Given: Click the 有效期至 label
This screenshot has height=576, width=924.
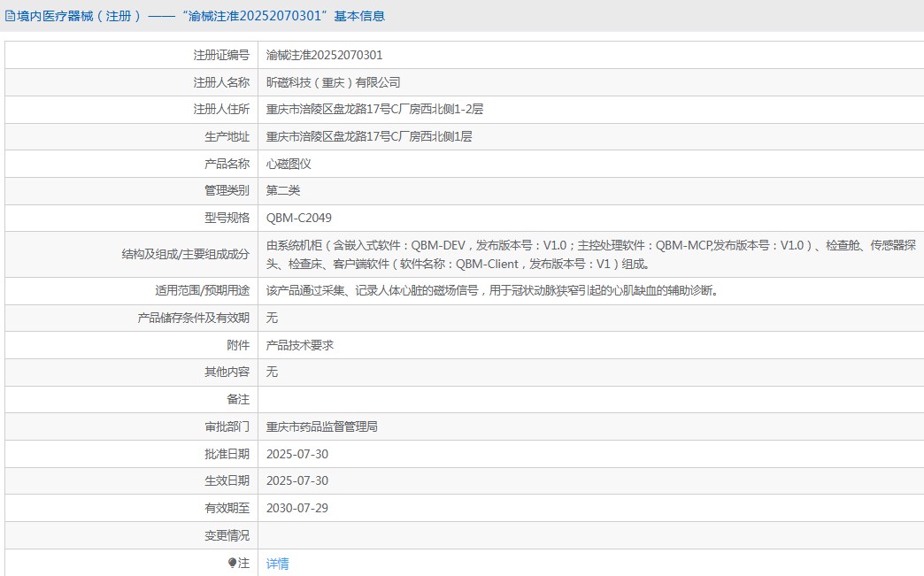Looking at the screenshot, I should pos(227,508).
